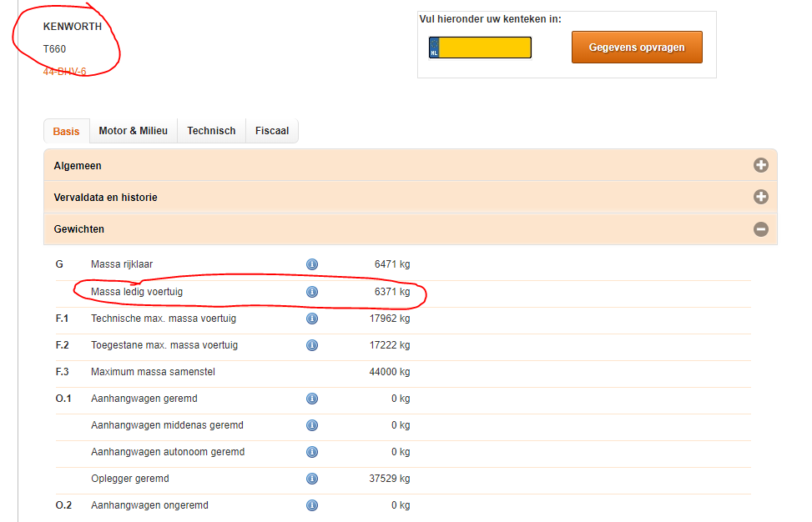Open the Technisch tab
The width and height of the screenshot is (812, 522).
[211, 131]
